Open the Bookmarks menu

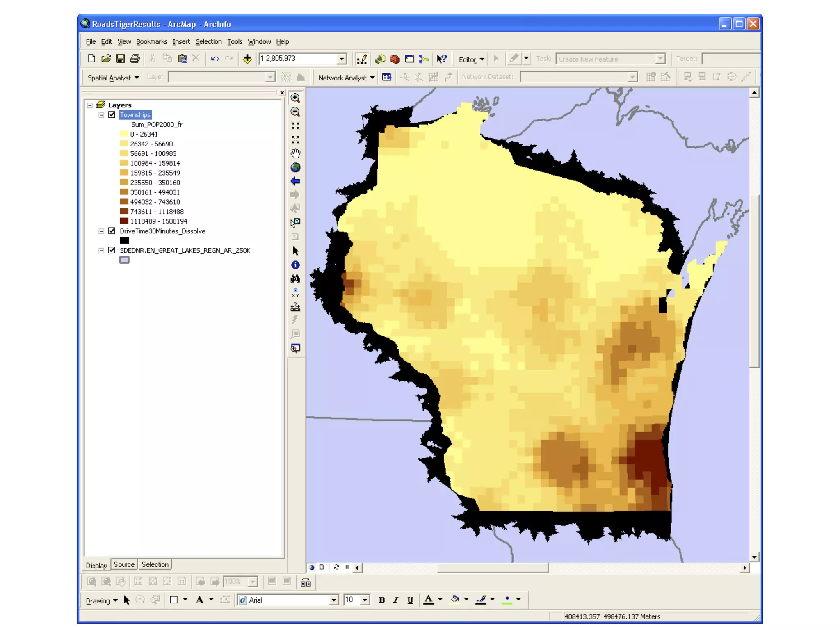click(151, 41)
